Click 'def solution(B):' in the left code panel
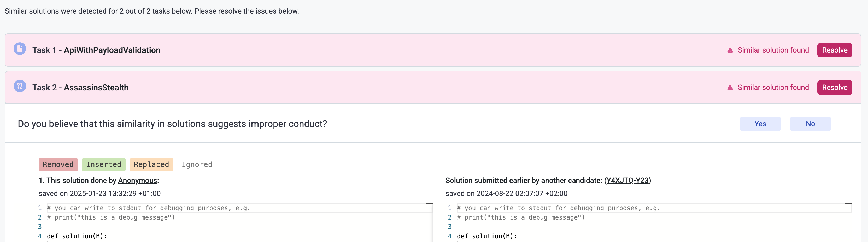This screenshot has height=242, width=868. tap(77, 236)
